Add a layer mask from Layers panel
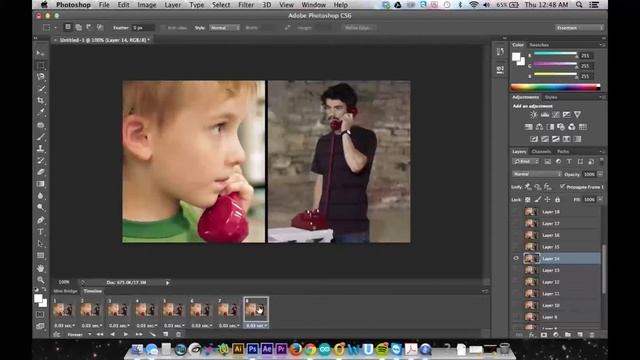Screen dimensions: 640x360 point(544,335)
